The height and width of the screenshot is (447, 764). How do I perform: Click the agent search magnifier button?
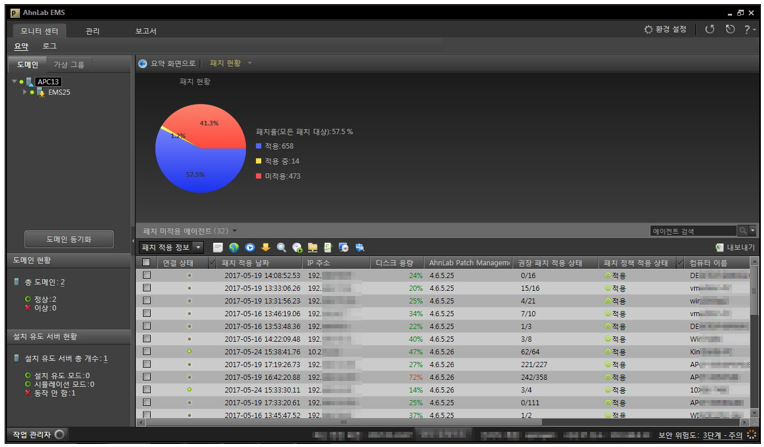[x=743, y=231]
